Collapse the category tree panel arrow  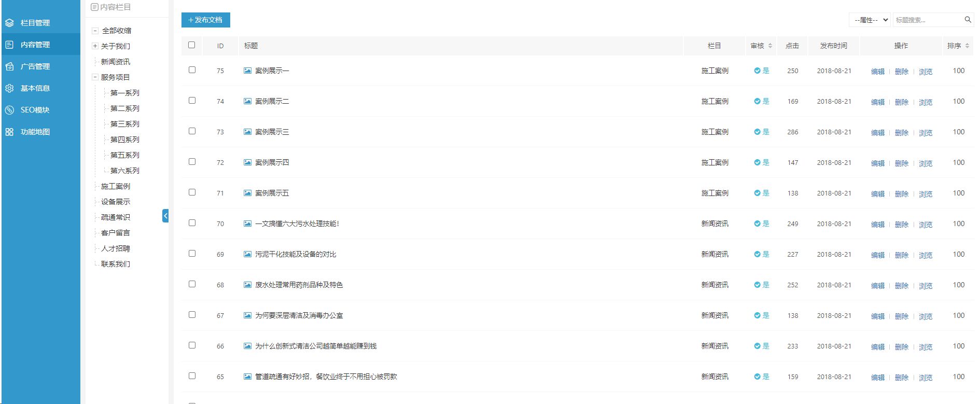point(165,216)
